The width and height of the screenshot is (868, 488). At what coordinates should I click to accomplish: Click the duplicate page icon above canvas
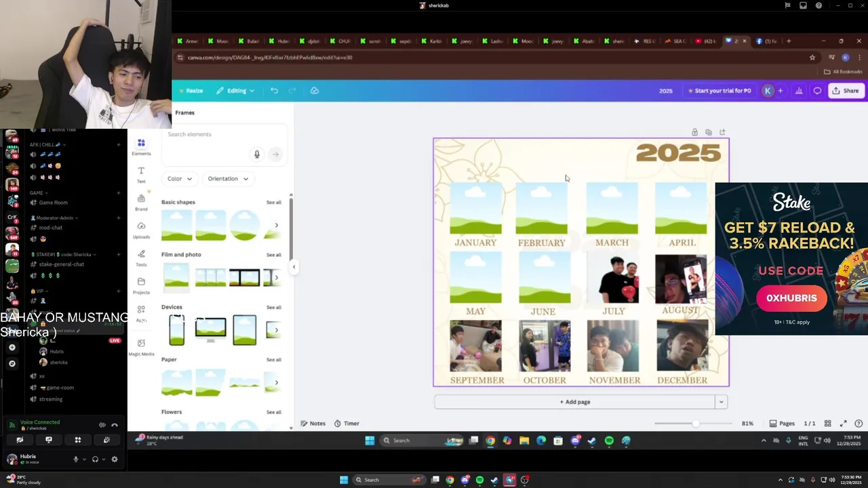(x=709, y=132)
